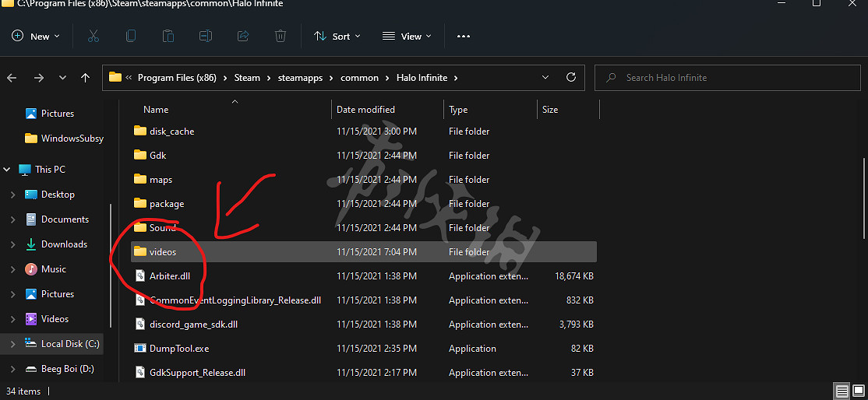Click the Paste clipboard icon
This screenshot has width=868, height=400.
tap(168, 36)
